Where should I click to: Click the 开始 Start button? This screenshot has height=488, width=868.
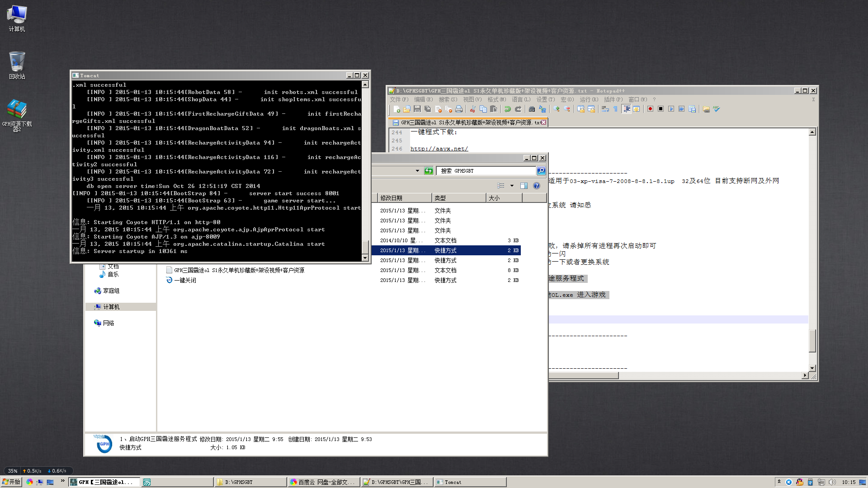click(x=11, y=482)
